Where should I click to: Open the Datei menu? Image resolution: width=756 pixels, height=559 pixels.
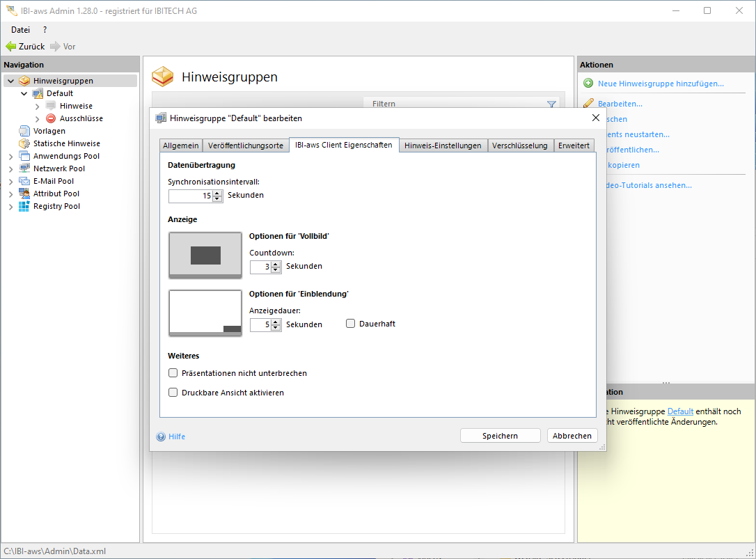click(x=20, y=30)
